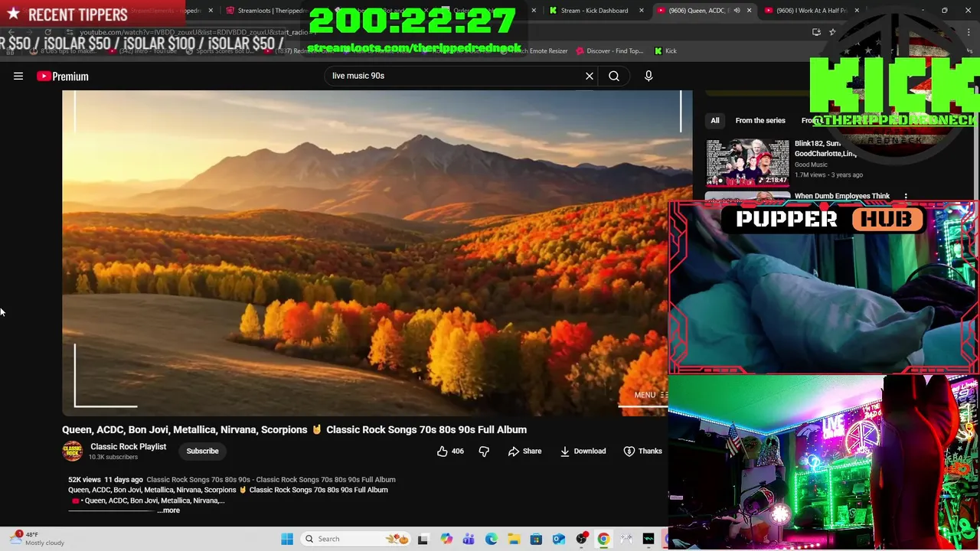Launch Copilot from the taskbar
The height and width of the screenshot is (551, 980).
pos(446,539)
